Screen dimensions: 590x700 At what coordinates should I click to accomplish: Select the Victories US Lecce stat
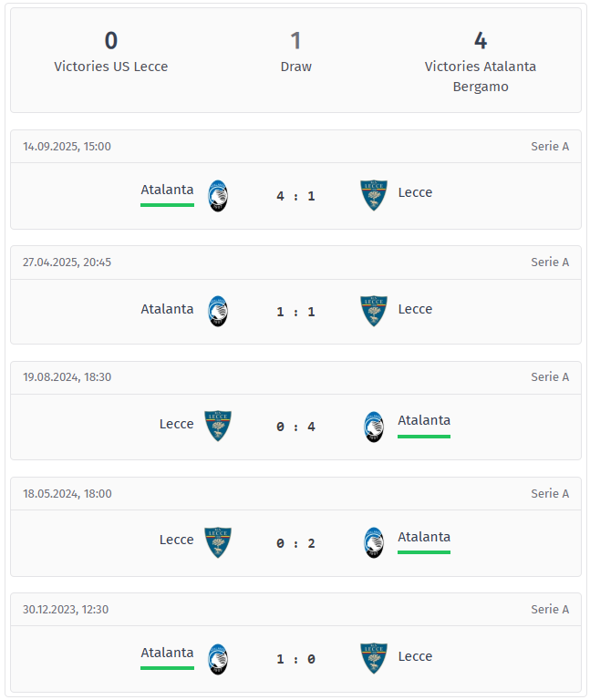[111, 51]
